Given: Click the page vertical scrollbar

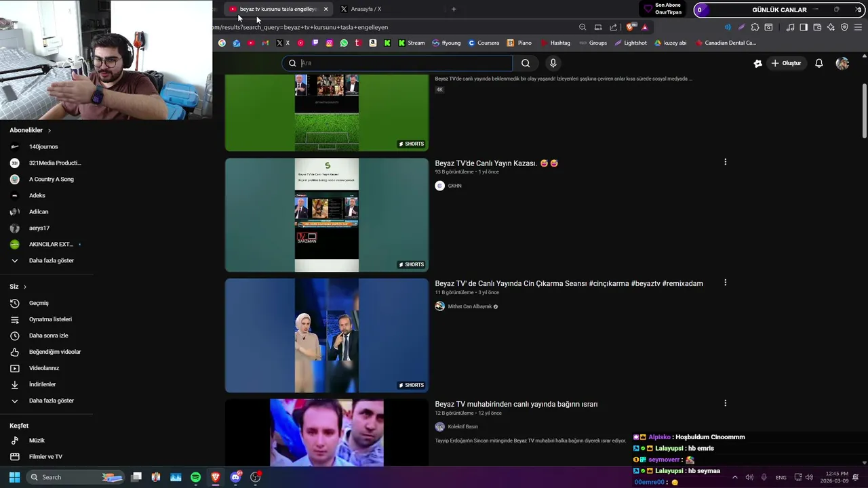Looking at the screenshot, I should [864, 110].
